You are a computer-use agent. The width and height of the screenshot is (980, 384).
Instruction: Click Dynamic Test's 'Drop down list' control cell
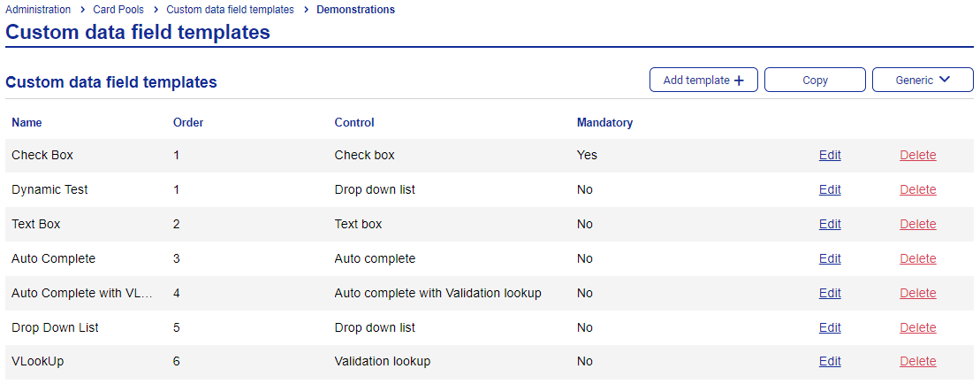(x=375, y=189)
